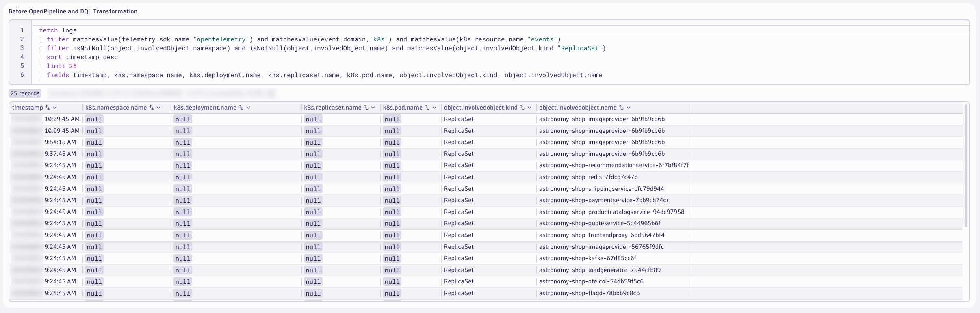Sort by k8s.namespace.name column icon
The width and height of the screenshot is (980, 313).
click(152, 108)
